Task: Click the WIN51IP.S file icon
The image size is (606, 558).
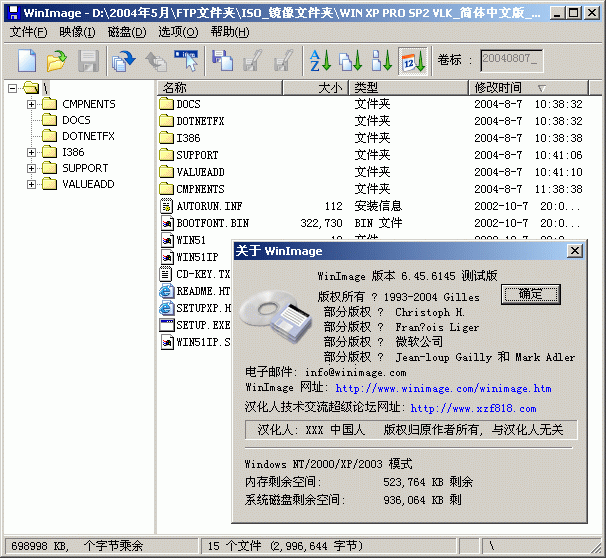Action: [x=167, y=342]
